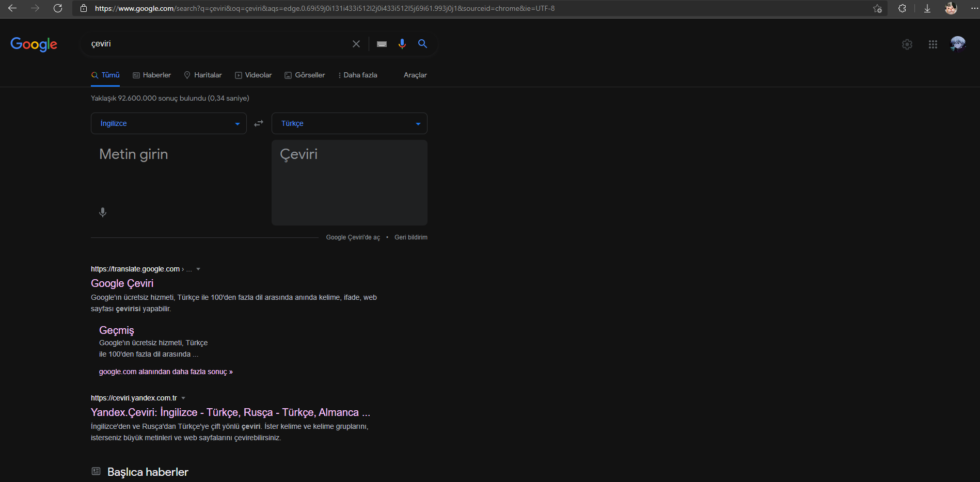Open Google quick settings gear

(907, 44)
